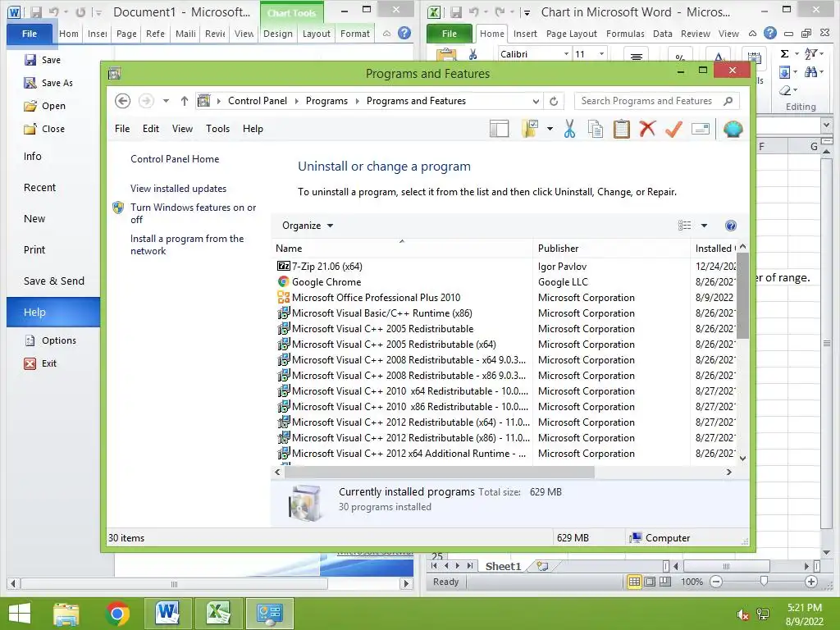Click the globe icon in Programs and Features toolbar
Screen dimensions: 840x630
(x=733, y=129)
